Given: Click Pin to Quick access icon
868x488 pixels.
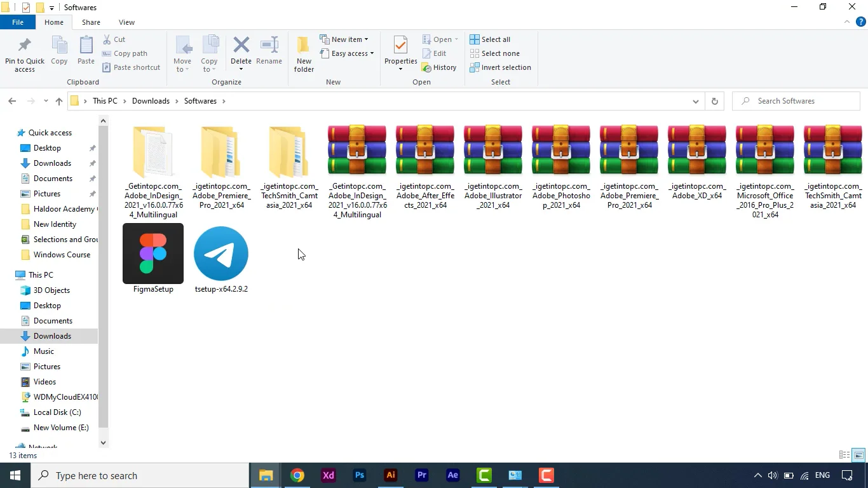Looking at the screenshot, I should (25, 54).
